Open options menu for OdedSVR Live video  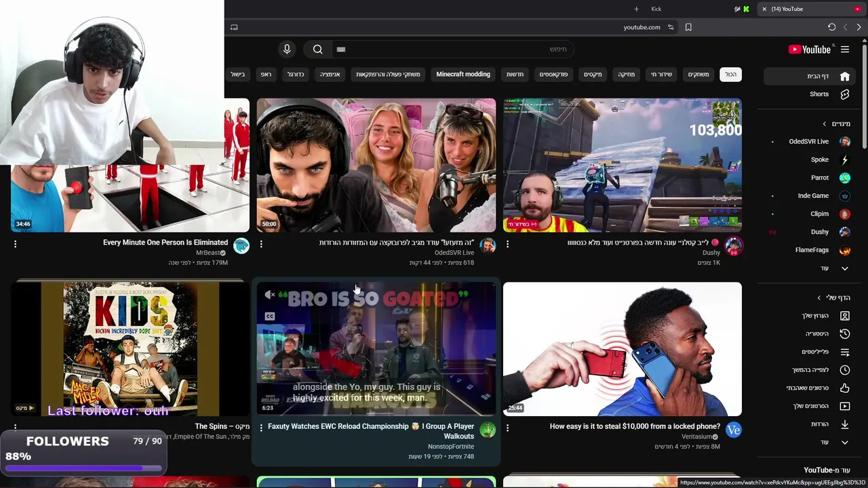pyautogui.click(x=261, y=244)
